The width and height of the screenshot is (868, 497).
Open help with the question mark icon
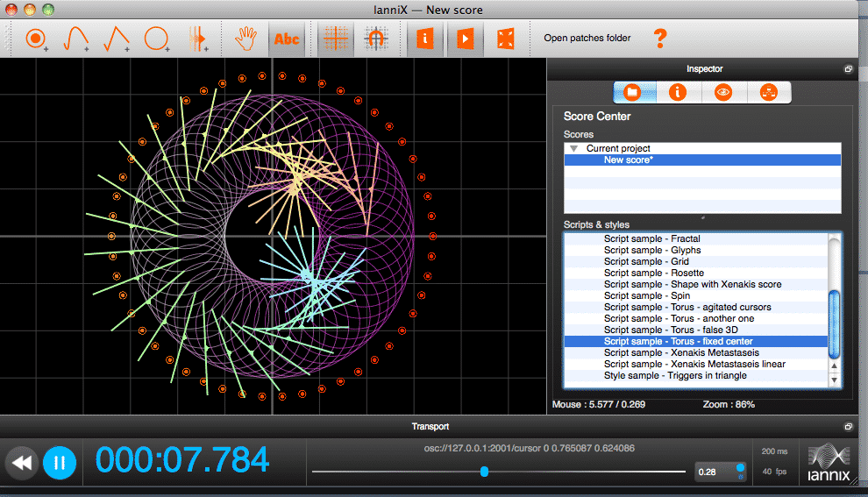pyautogui.click(x=660, y=39)
